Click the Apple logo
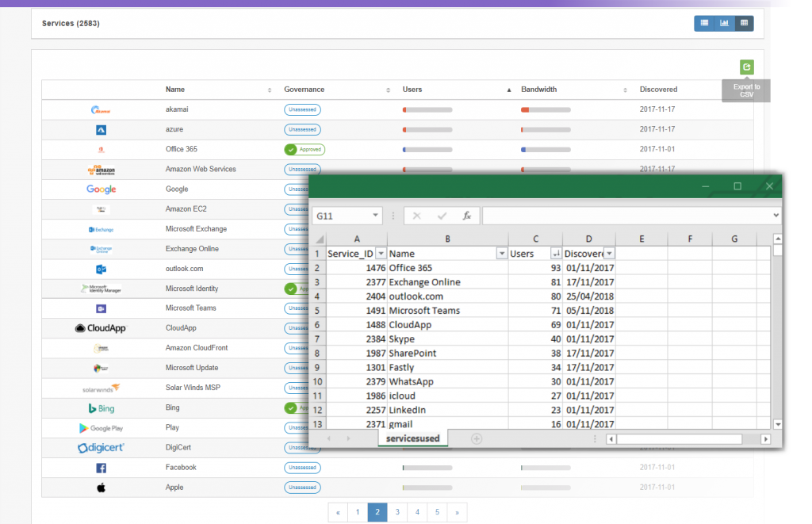 [x=101, y=488]
